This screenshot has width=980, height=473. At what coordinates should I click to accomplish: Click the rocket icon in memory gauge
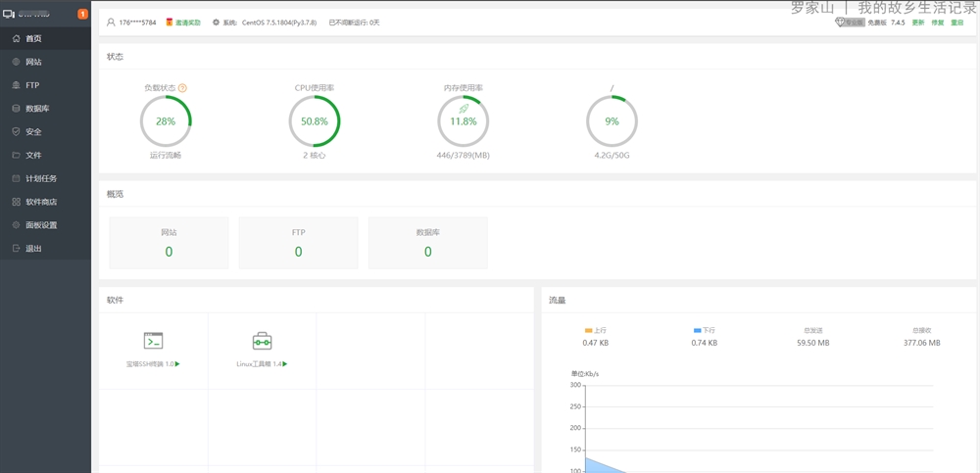(464, 109)
